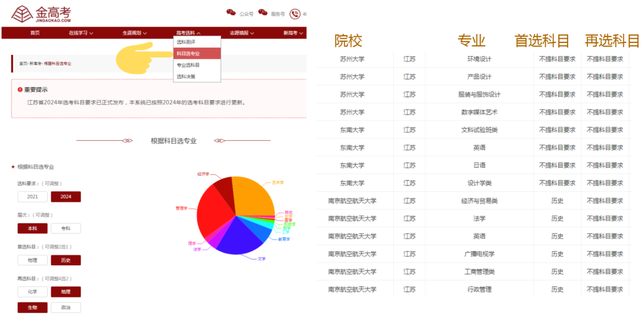Click 苏州大学 in the 环境设计 row
Image resolution: width=644 pixels, height=316 pixels.
[x=352, y=59]
